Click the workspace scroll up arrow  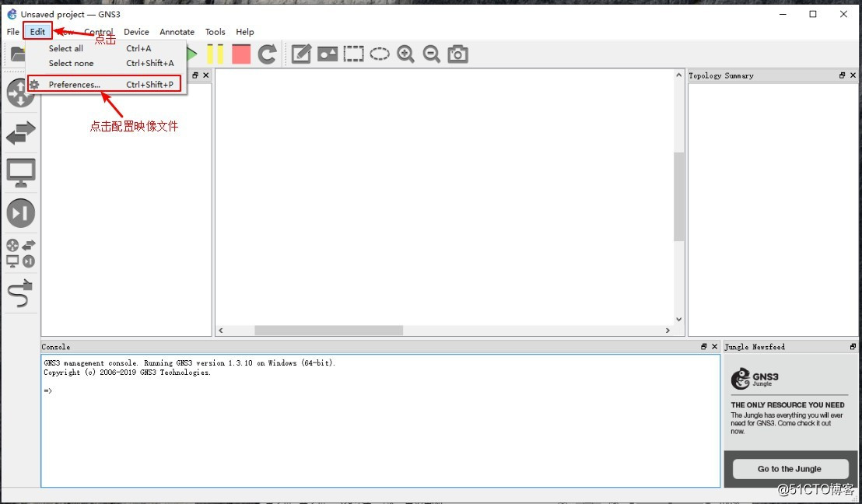pyautogui.click(x=678, y=75)
